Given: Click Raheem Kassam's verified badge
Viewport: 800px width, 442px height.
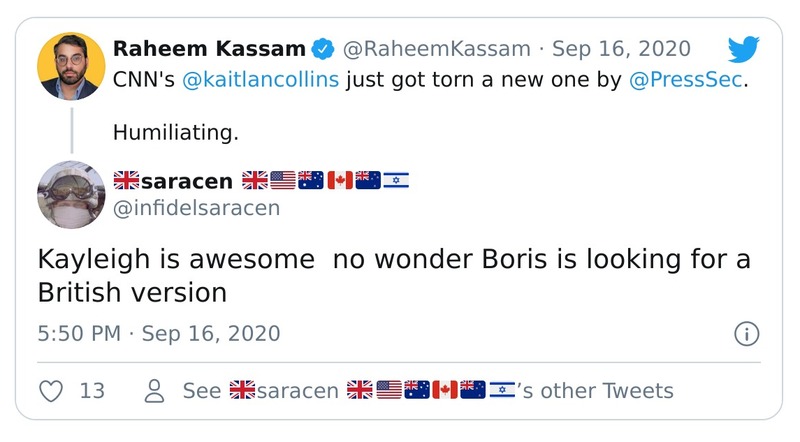Looking at the screenshot, I should (324, 48).
